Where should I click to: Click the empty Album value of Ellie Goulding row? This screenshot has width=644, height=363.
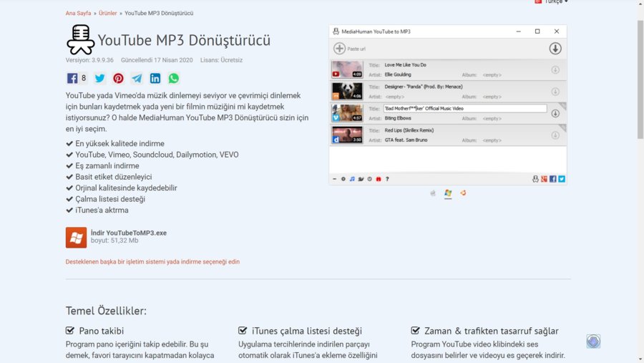click(492, 75)
